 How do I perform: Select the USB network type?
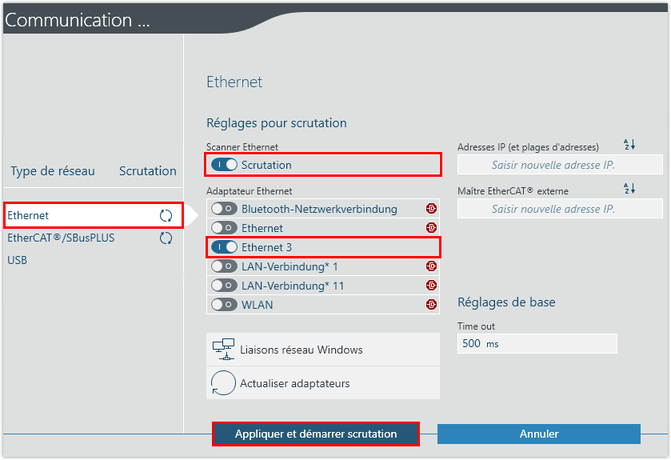[x=18, y=260]
